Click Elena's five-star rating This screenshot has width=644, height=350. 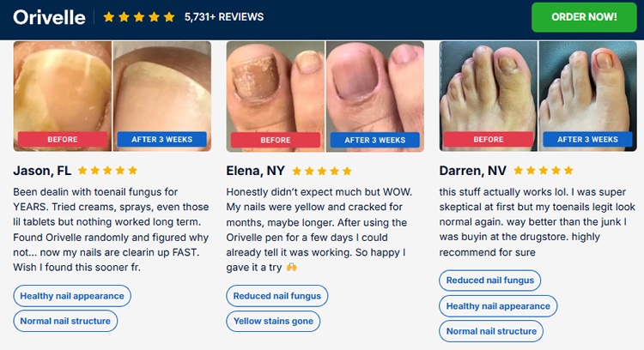coord(323,171)
